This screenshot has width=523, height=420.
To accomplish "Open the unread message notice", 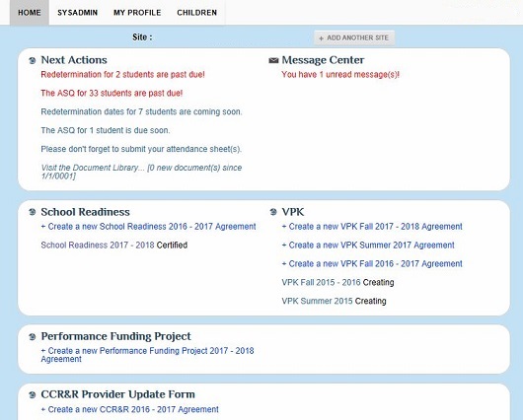I will pyautogui.click(x=340, y=75).
